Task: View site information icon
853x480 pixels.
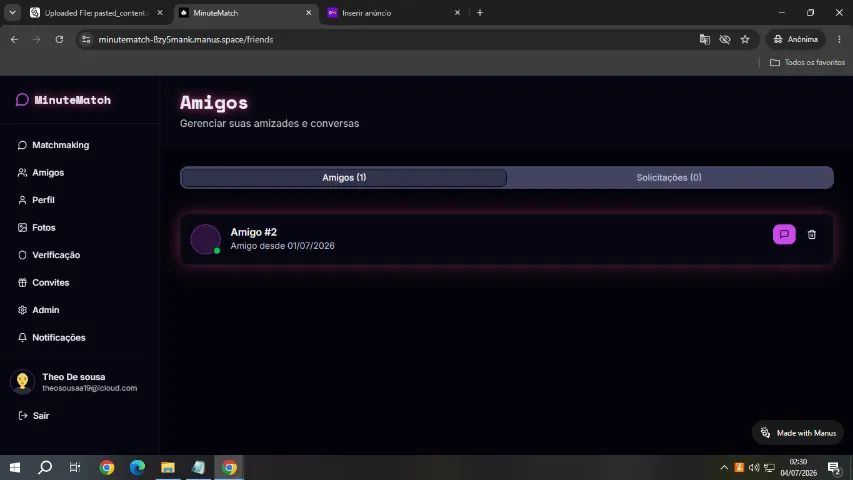Action: click(x=86, y=39)
